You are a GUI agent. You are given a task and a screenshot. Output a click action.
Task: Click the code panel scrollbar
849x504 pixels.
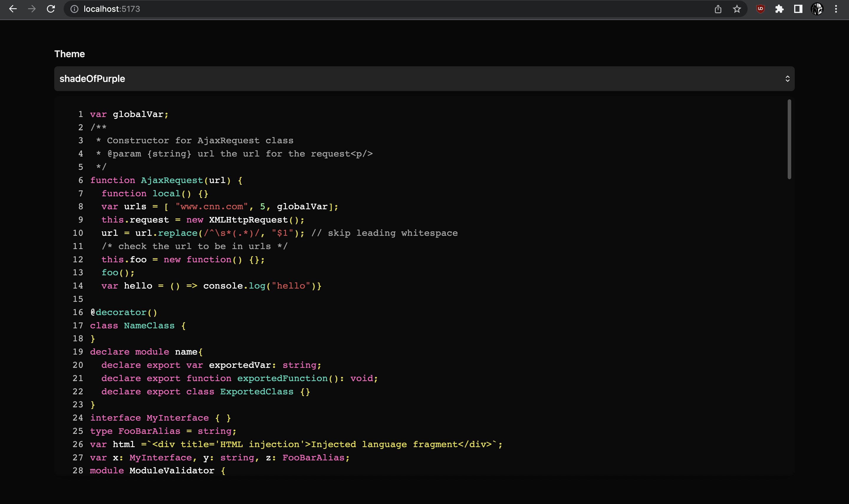coord(789,139)
